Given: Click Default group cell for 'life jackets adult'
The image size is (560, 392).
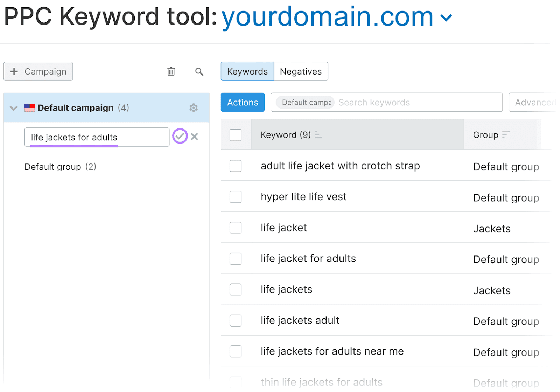Looking at the screenshot, I should coord(506,321).
